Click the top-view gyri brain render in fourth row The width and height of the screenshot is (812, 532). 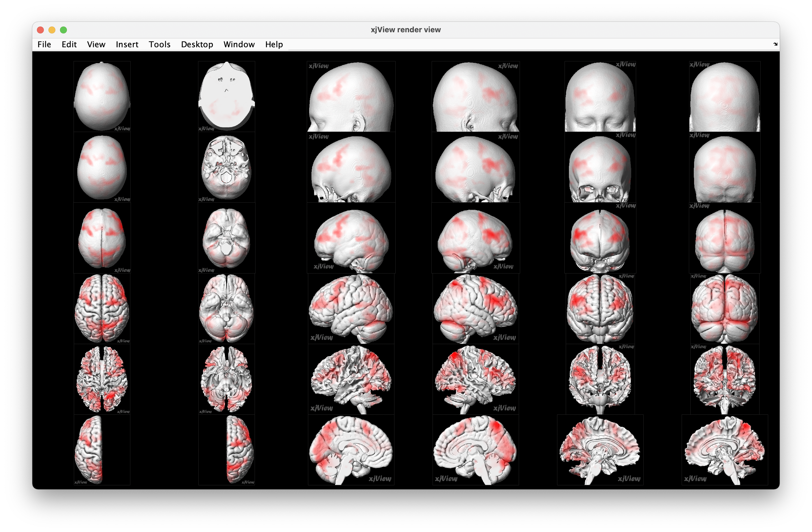tap(102, 308)
